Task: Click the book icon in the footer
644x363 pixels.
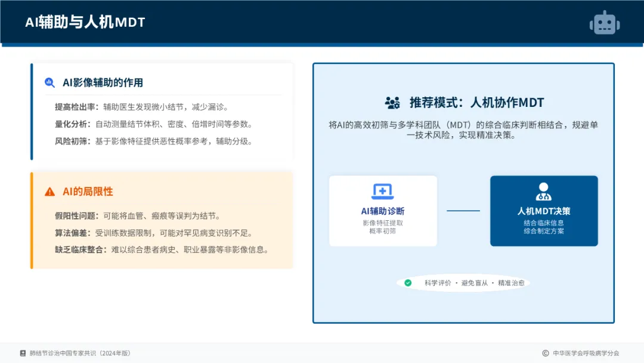Action: tap(23, 353)
